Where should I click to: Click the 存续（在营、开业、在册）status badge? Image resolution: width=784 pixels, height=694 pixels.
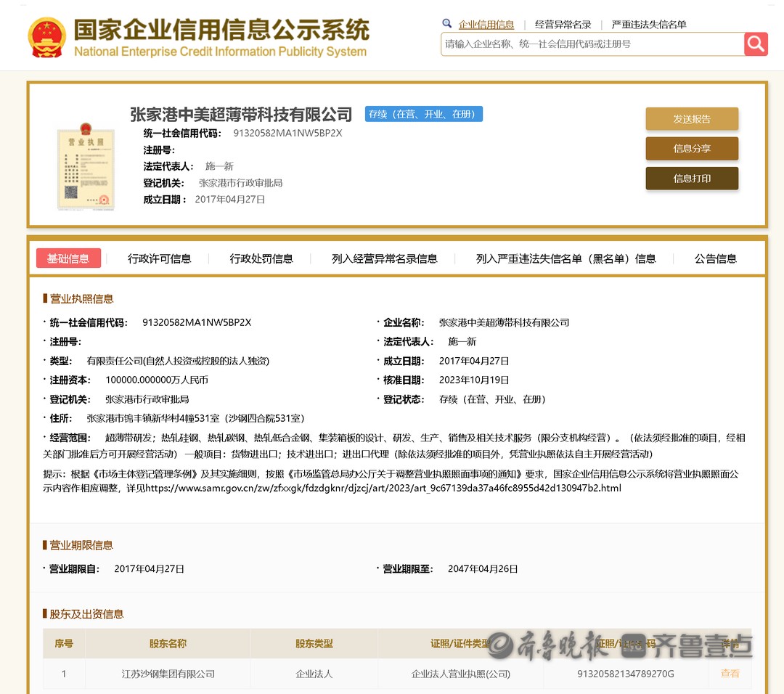pyautogui.click(x=423, y=115)
